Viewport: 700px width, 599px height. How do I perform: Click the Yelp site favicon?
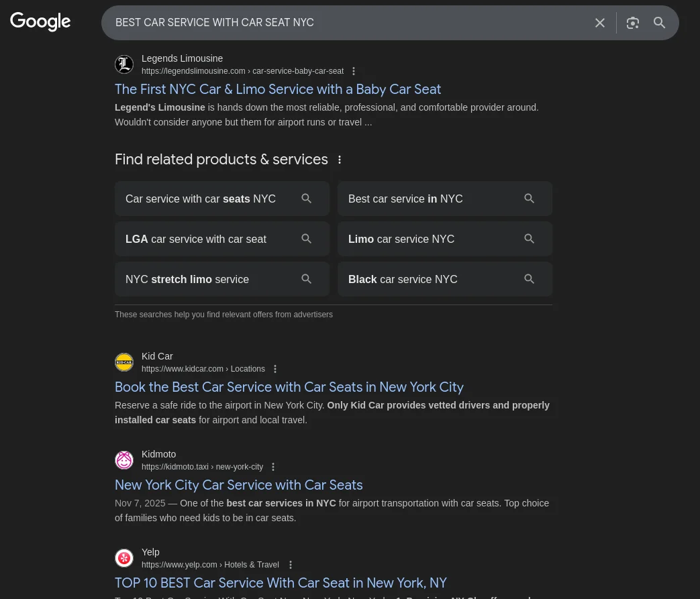124,558
